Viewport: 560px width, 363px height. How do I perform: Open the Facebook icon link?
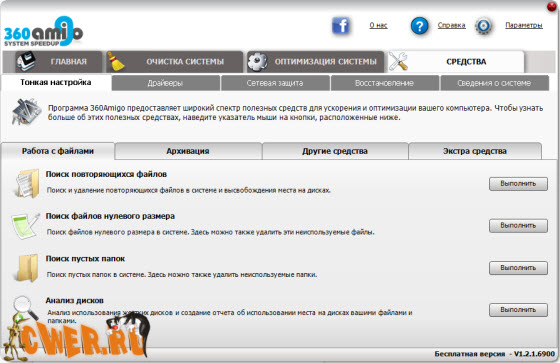pos(341,26)
